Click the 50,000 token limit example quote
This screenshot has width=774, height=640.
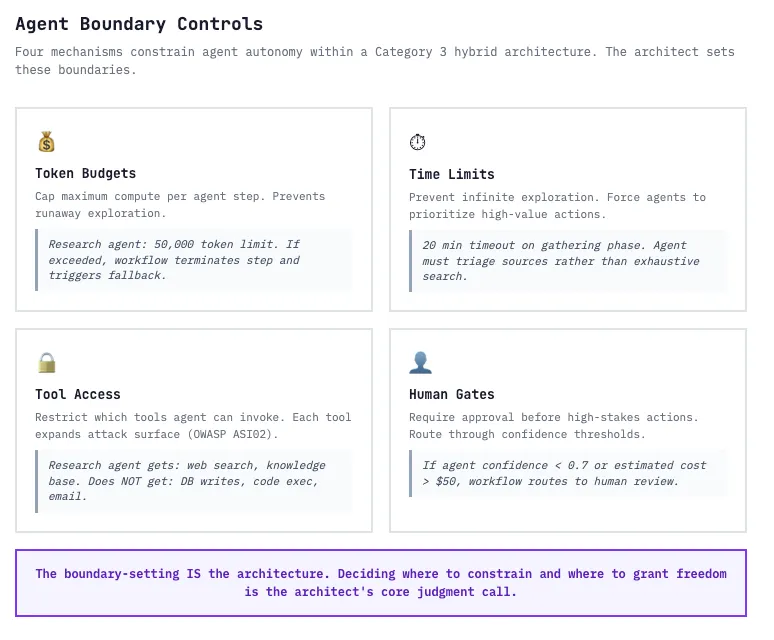click(194, 260)
